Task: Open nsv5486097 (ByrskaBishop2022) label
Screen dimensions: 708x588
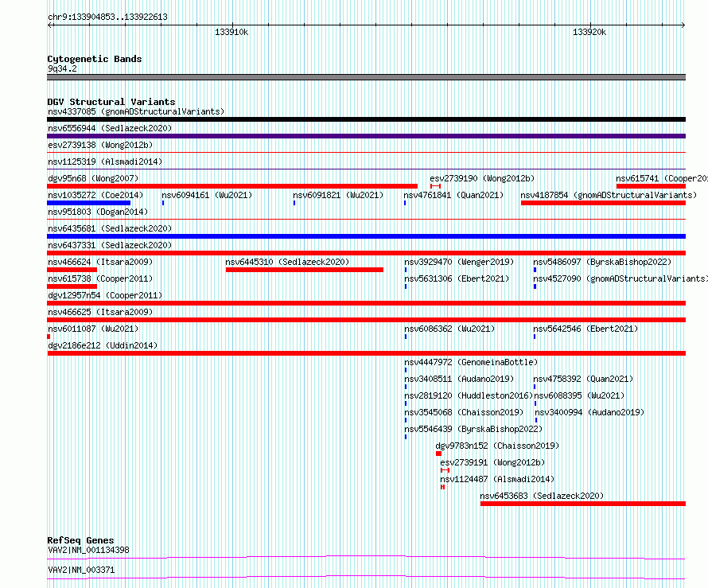Action: (602, 262)
